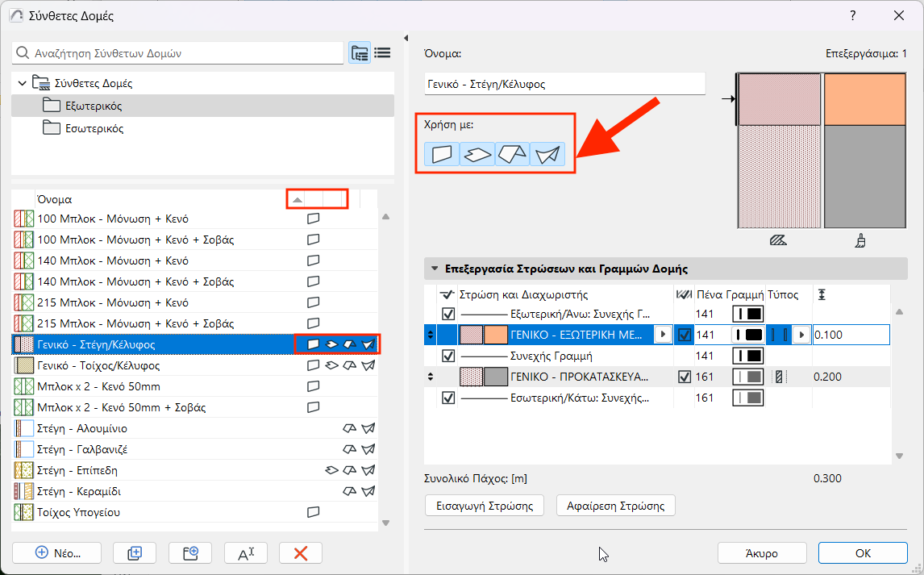Select 215 Μπλοκ - Μόνωση + Κενό row
Image resolution: width=924 pixels, height=575 pixels.
(x=194, y=302)
